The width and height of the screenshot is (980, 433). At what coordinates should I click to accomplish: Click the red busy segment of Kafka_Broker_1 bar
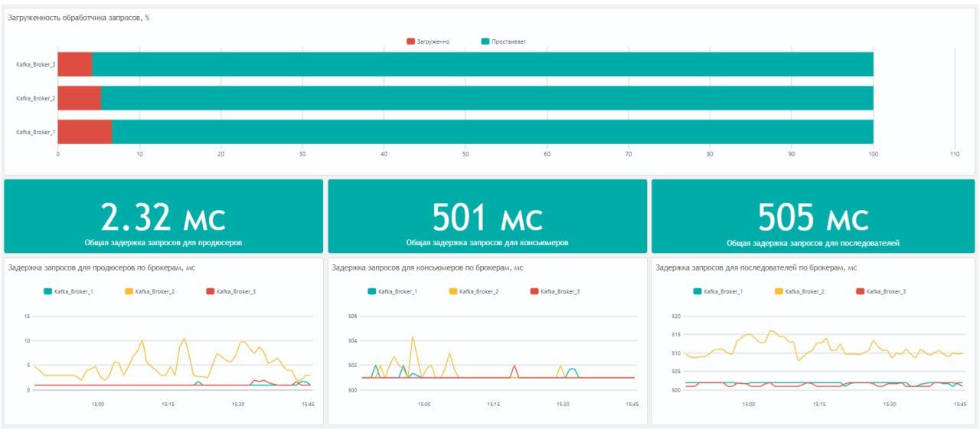pos(84,132)
